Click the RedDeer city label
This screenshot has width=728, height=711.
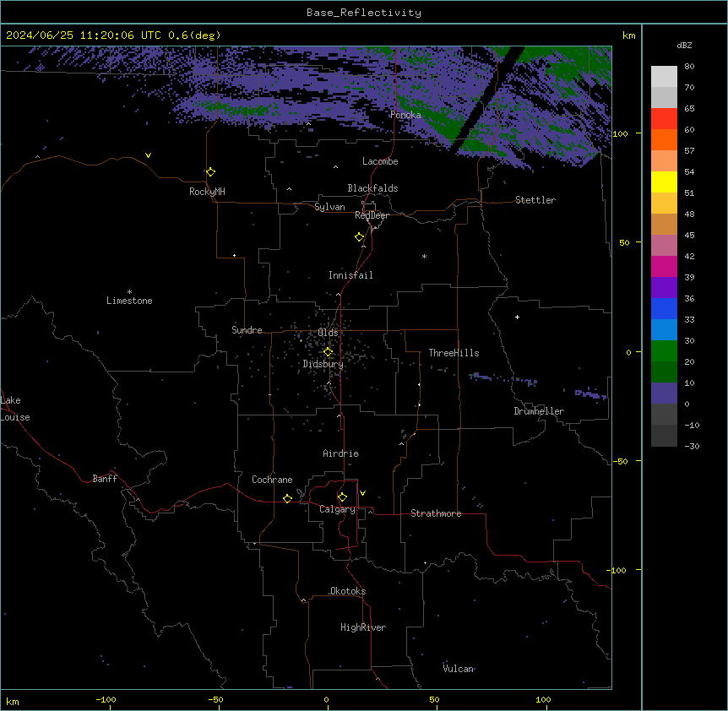(372, 215)
